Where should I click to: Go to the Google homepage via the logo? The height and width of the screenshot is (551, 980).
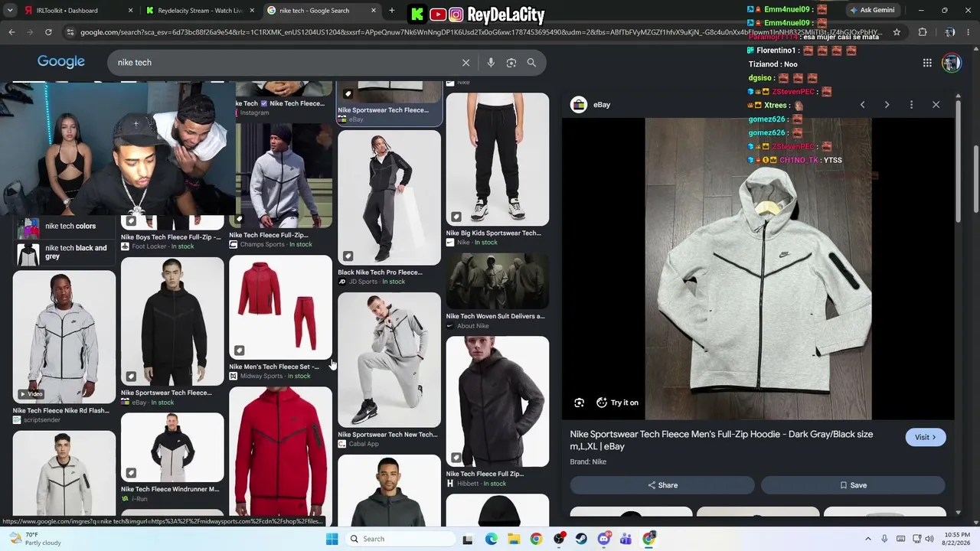pyautogui.click(x=61, y=62)
